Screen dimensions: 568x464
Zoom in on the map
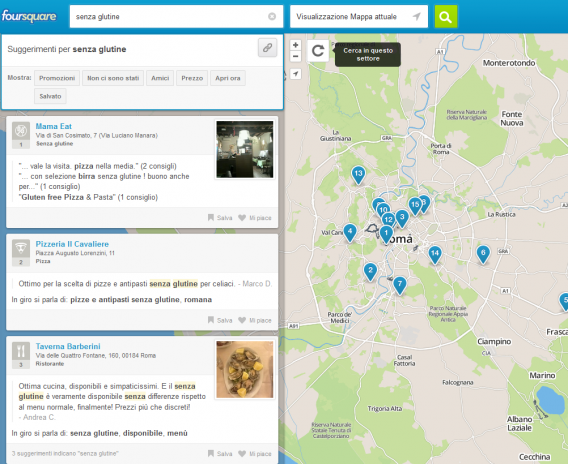coord(296,45)
